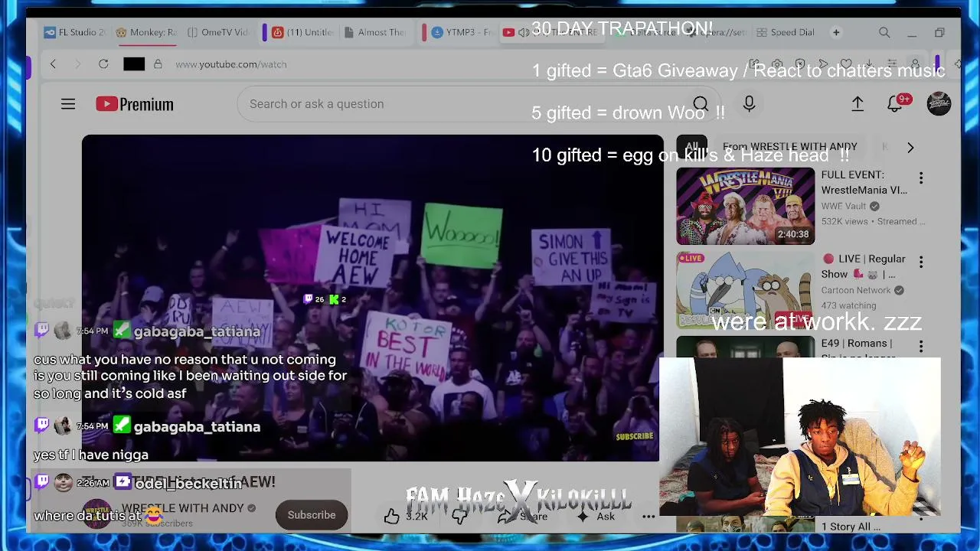Switch to the Almost The tab
Viewport: 980px width, 551px height.
[x=375, y=33]
